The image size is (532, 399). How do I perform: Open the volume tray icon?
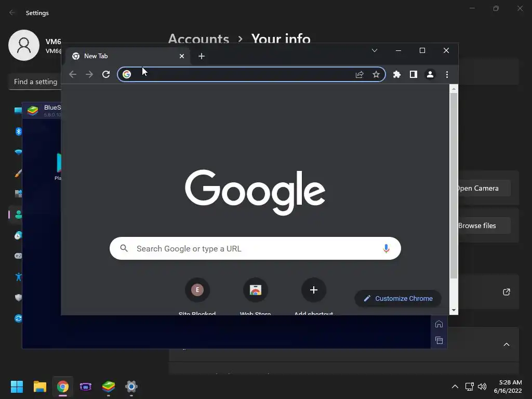coord(482,387)
